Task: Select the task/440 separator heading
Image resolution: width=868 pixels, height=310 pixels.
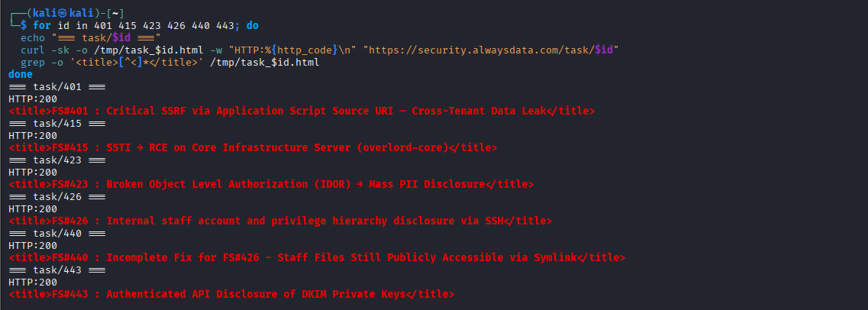Action: [x=57, y=233]
